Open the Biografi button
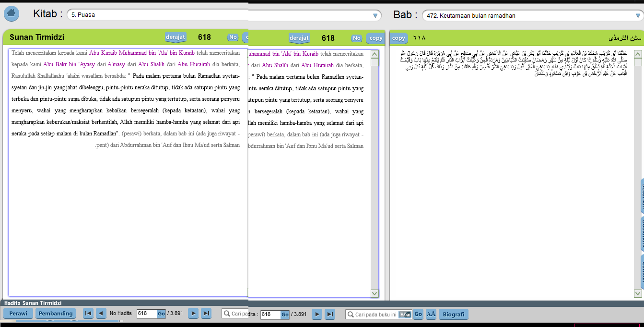The height and width of the screenshot is (327, 644). click(x=453, y=315)
